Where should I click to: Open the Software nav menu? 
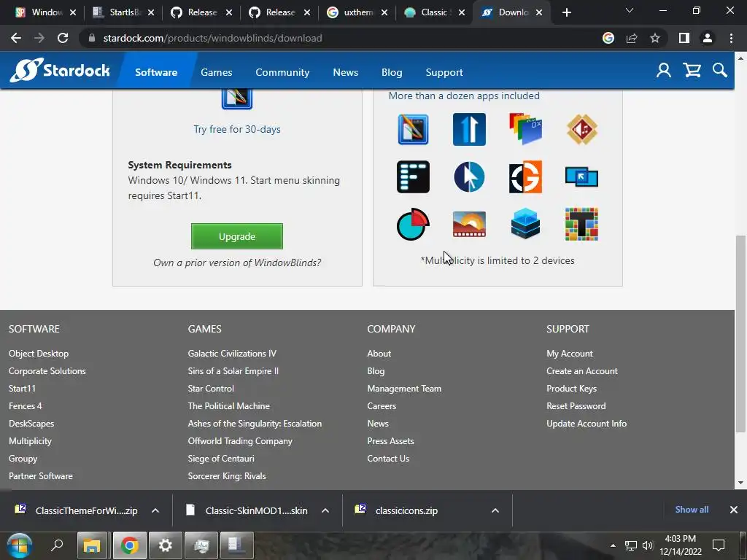coord(156,72)
